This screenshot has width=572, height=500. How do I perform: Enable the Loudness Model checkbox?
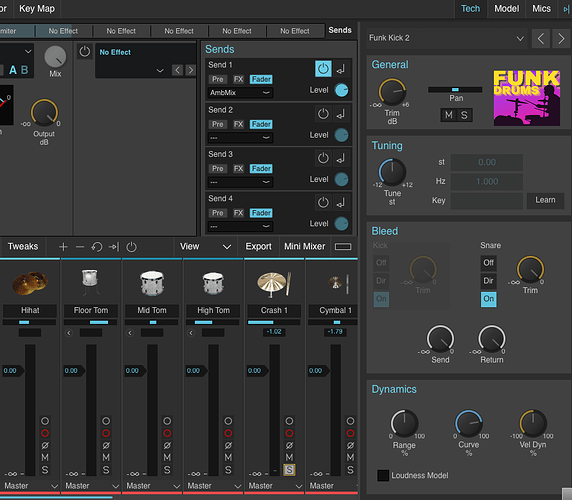[x=383, y=476]
